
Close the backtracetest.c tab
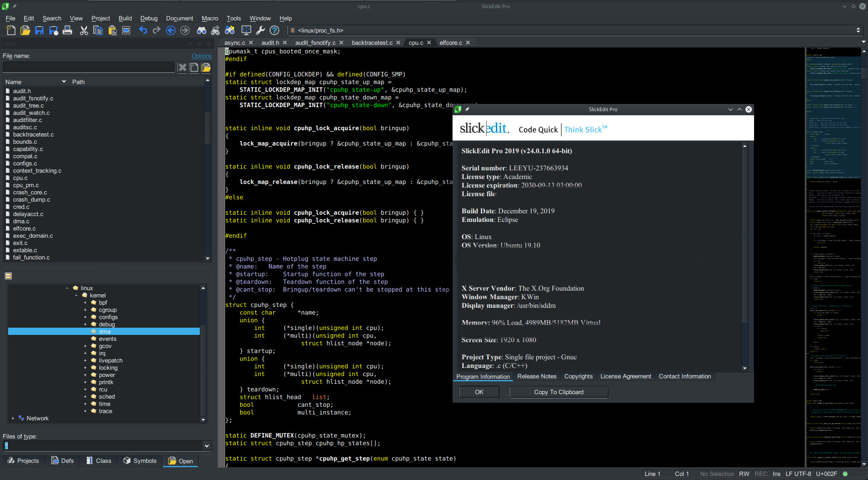pos(398,42)
